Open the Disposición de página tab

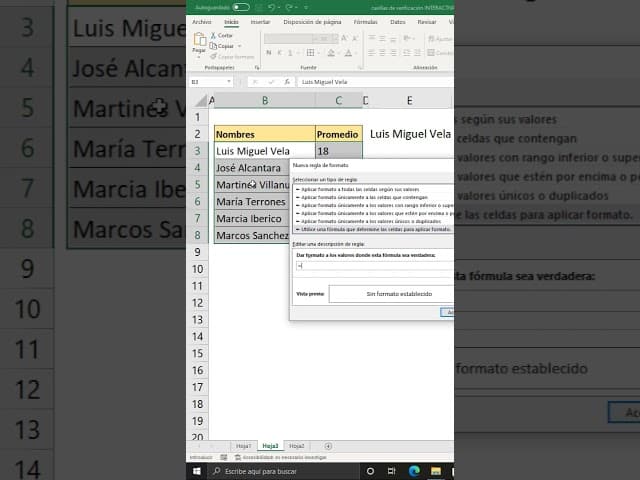[x=312, y=22]
